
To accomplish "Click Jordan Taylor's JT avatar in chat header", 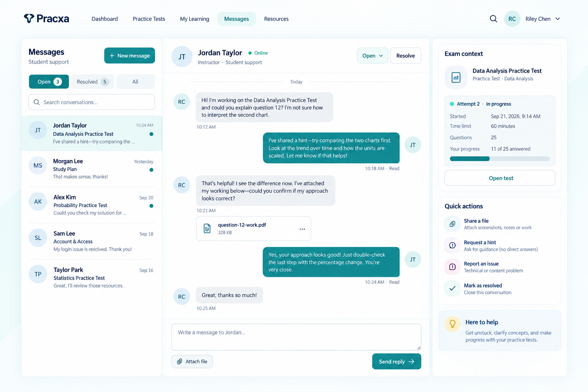I will tap(182, 57).
